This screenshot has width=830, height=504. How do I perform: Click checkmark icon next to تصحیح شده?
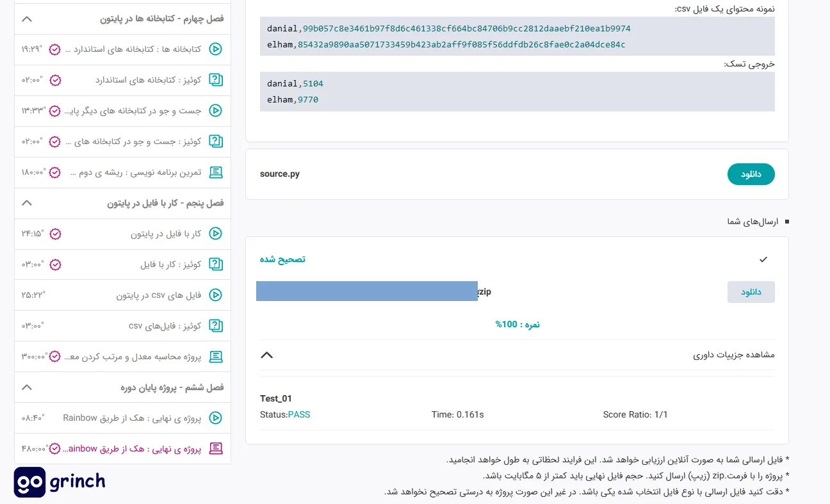point(763,259)
